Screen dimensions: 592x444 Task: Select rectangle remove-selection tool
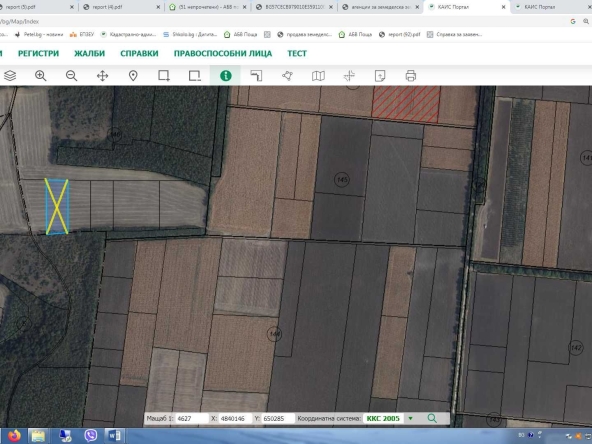[195, 76]
